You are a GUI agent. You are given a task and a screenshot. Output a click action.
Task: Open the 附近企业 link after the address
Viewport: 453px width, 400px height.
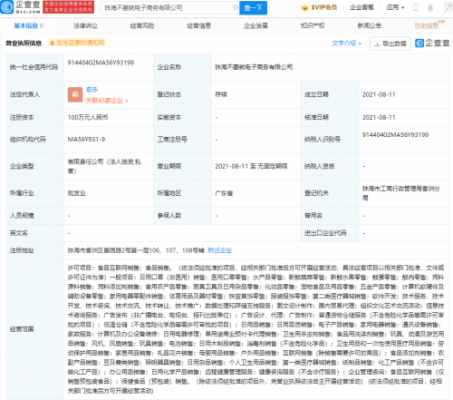pyautogui.click(x=220, y=250)
